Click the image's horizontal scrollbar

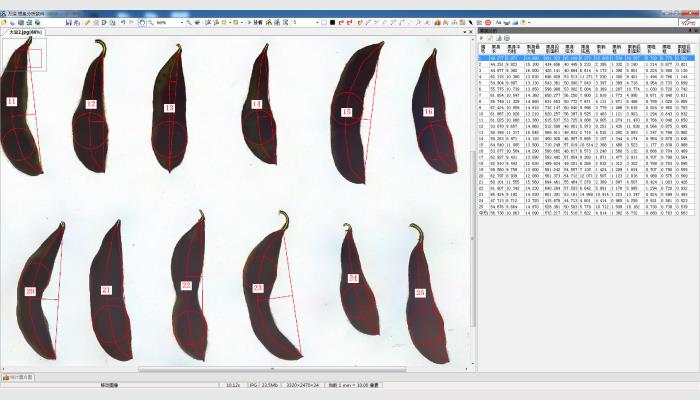(x=240, y=369)
